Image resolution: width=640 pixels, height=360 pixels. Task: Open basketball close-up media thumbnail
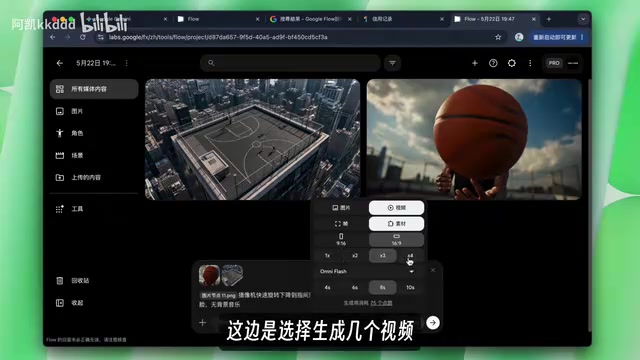(x=474, y=140)
